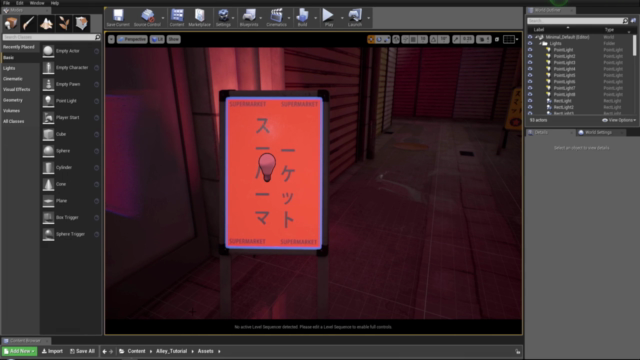Screen dimensions: 640x360
Task: Toggle visibility eye for PointLight6
Action: pos(530,82)
